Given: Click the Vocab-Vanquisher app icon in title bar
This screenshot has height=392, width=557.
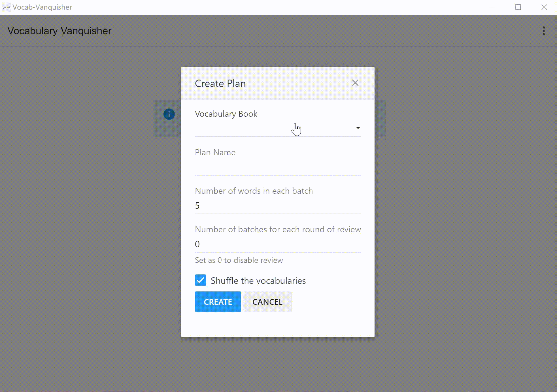Looking at the screenshot, I should click(x=6, y=7).
